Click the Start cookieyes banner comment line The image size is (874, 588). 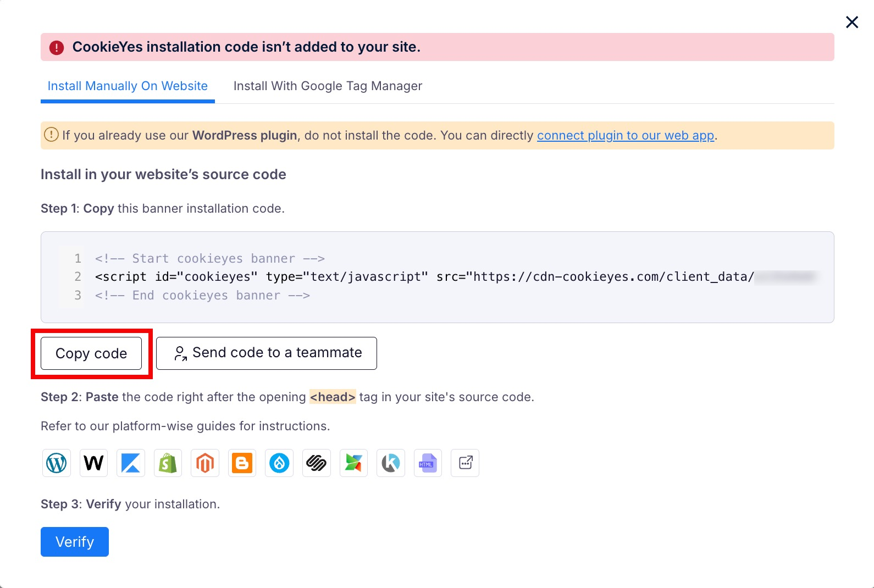point(210,258)
